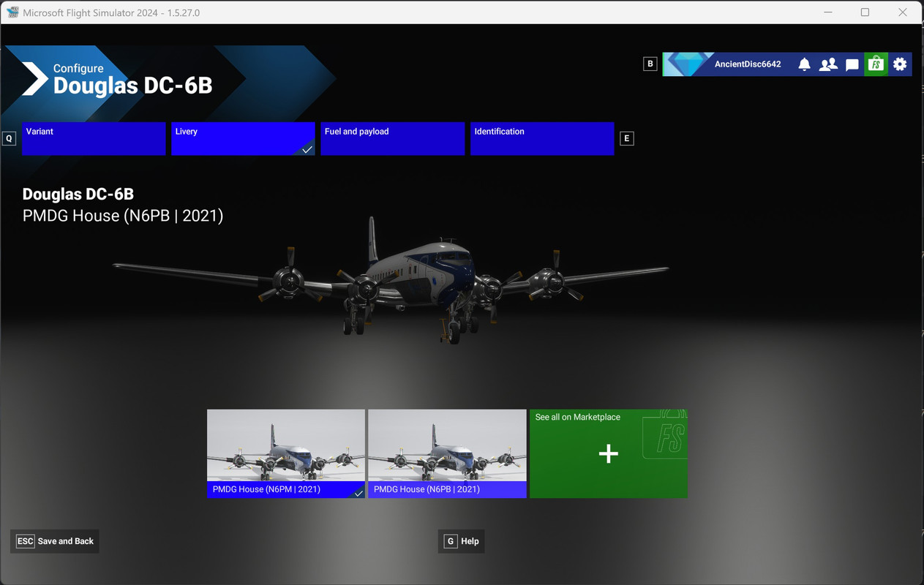The image size is (924, 585).
Task: Minimize the Flight Simulator window
Action: click(827, 12)
